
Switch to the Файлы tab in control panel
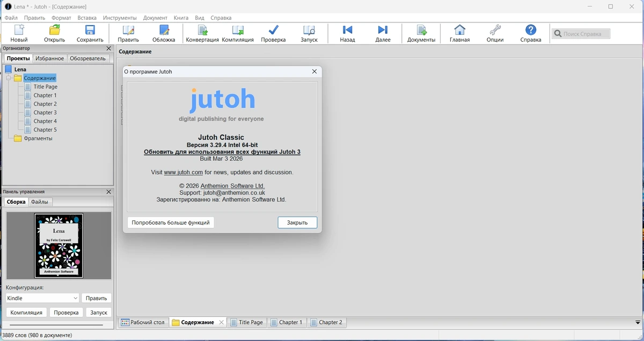40,202
